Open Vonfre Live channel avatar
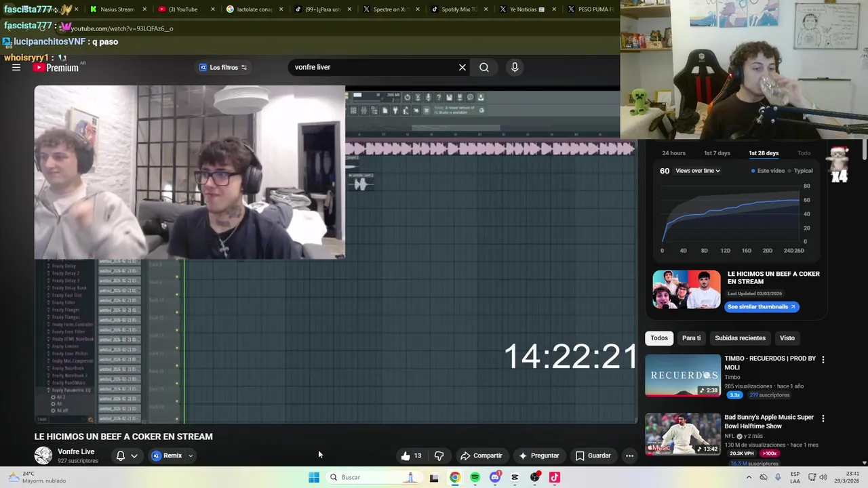 coord(43,455)
